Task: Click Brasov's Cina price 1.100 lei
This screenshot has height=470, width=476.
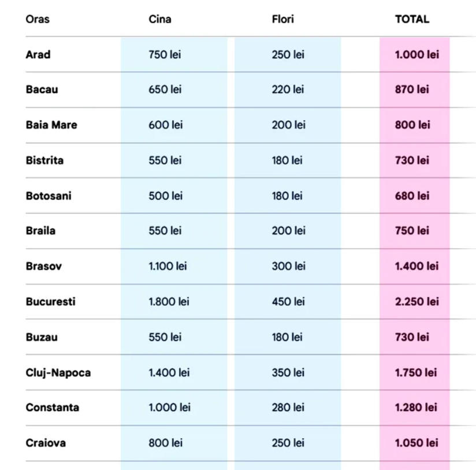Action: (168, 266)
